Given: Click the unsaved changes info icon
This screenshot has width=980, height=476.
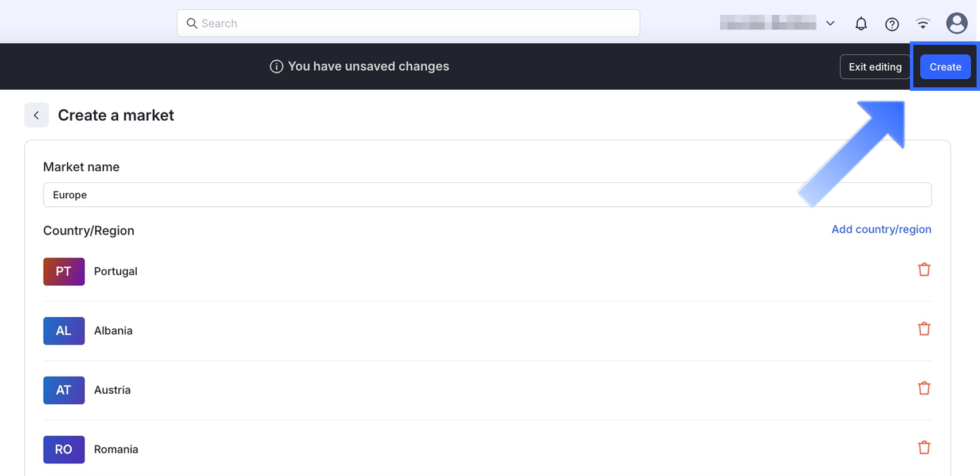Looking at the screenshot, I should 276,67.
